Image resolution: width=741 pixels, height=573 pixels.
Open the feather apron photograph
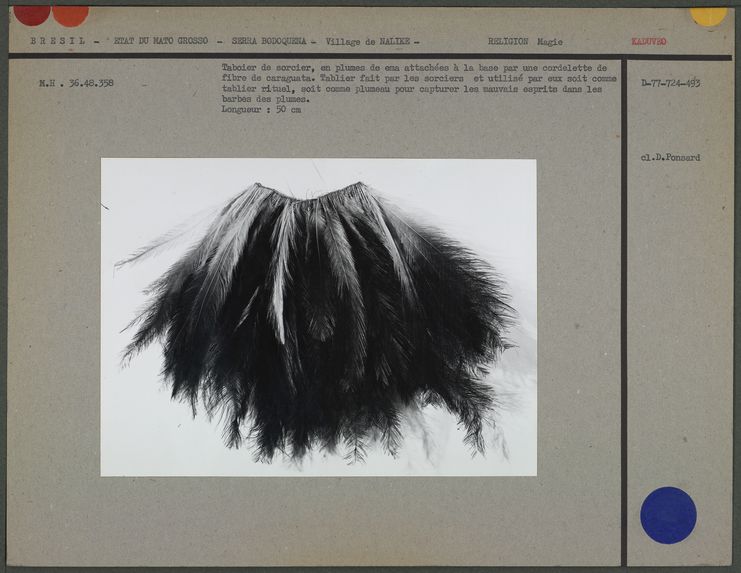318,317
